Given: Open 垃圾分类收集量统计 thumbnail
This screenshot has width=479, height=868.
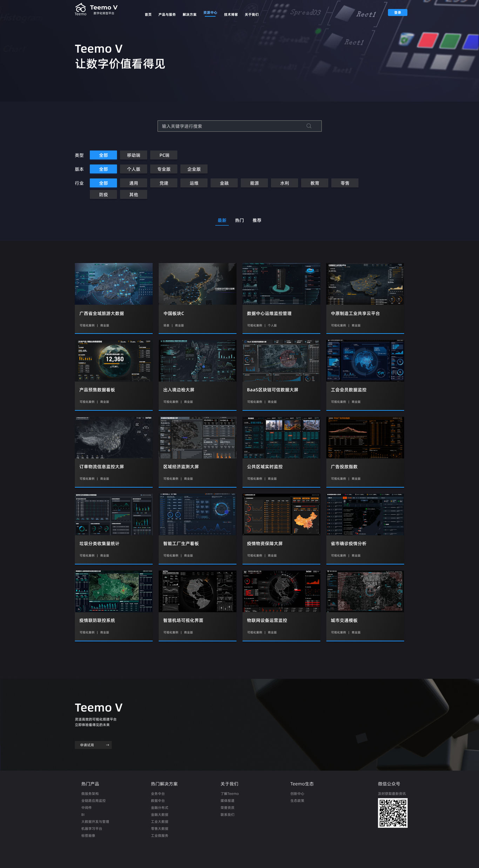Looking at the screenshot, I should tap(114, 514).
